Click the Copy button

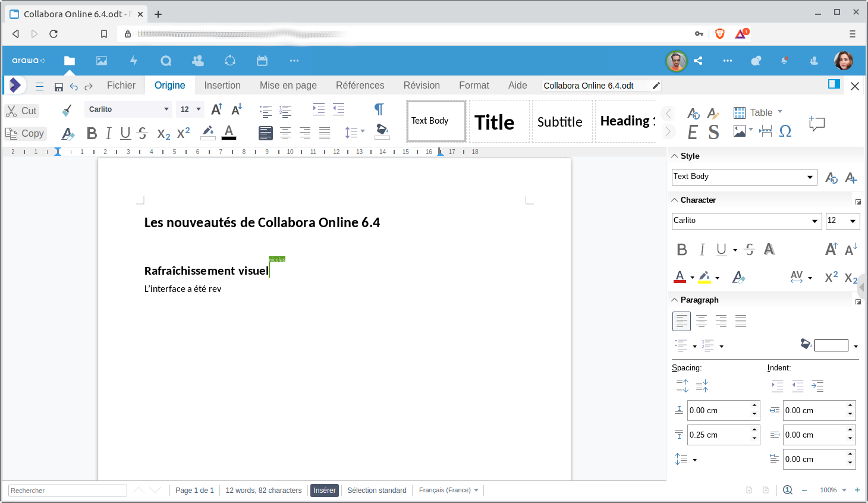pyautogui.click(x=26, y=134)
